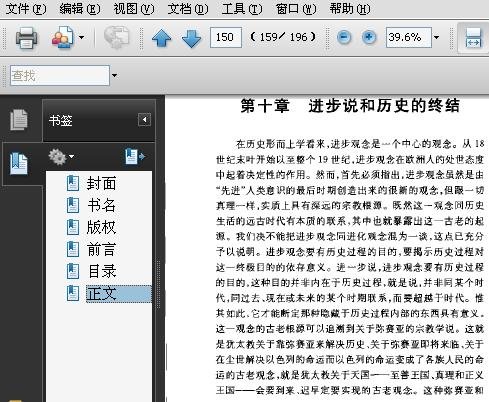Collapse the 书签 panel with arrow button
The image size is (489, 402).
(144, 119)
